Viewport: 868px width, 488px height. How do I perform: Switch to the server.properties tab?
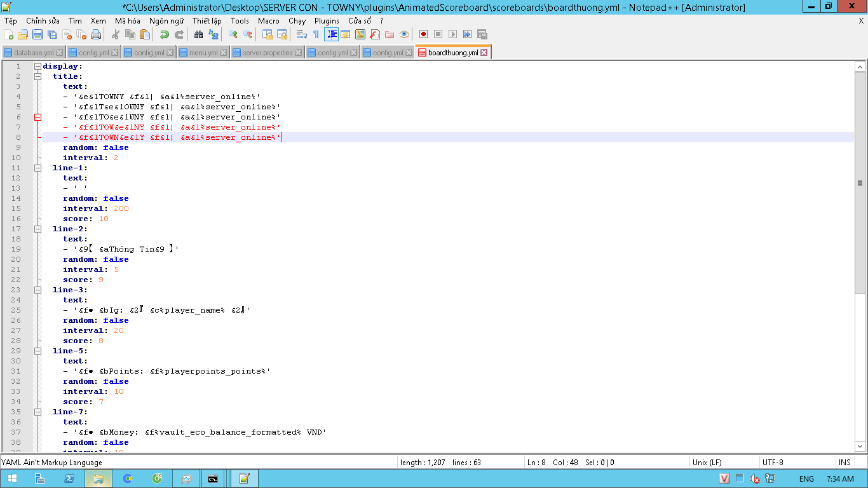[267, 53]
